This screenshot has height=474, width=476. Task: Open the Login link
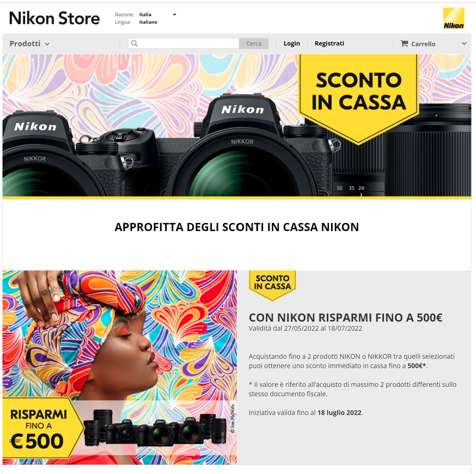pos(292,43)
